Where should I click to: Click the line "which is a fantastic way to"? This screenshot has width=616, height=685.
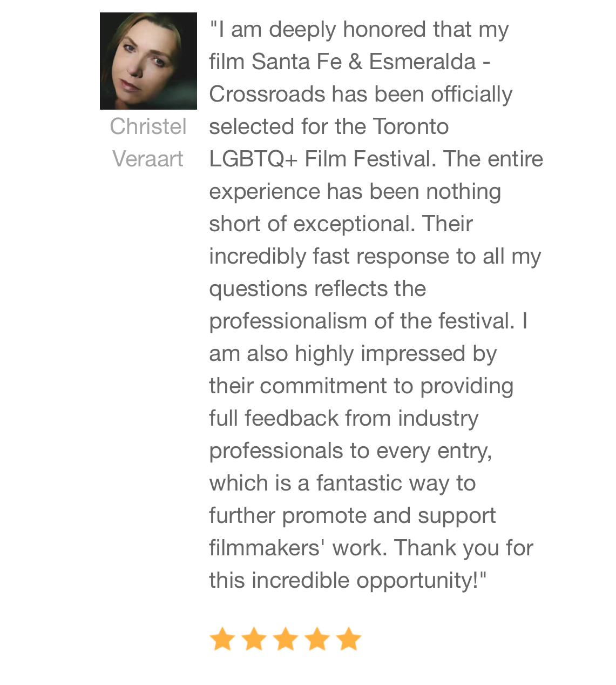tap(342, 483)
